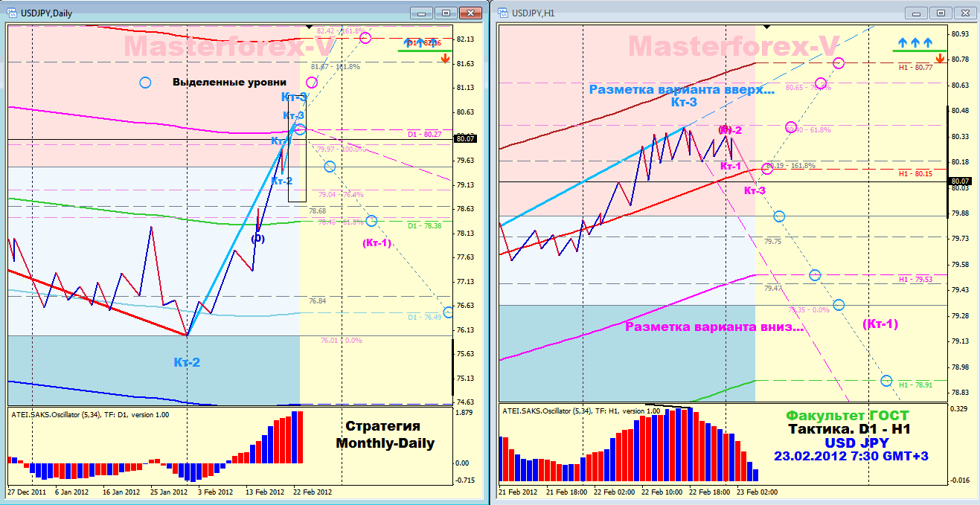The height and width of the screenshot is (505, 980).
Task: Click the oscillator title showing "TF: H1"
Action: pyautogui.click(x=581, y=411)
